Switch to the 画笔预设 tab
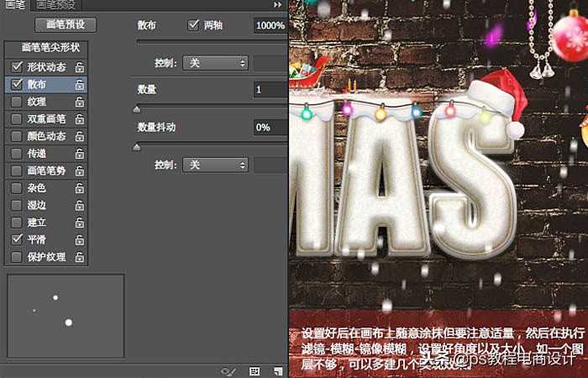Image resolution: width=588 pixels, height=378 pixels. pyautogui.click(x=56, y=5)
